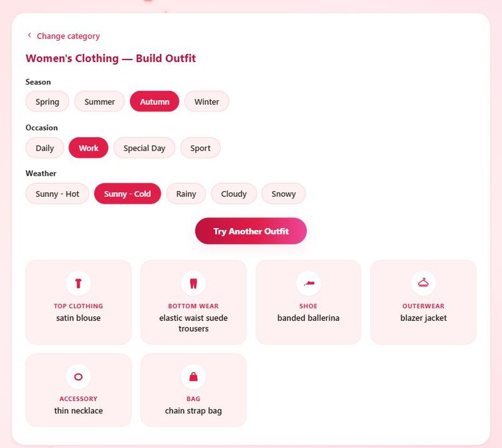This screenshot has height=448, width=502.
Task: Click the outerwear hanger icon
Action: [423, 283]
